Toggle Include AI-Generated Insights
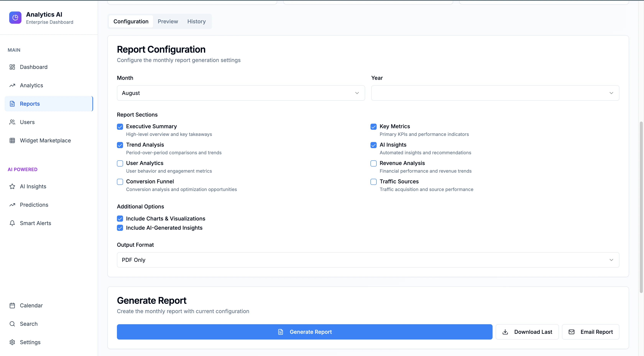644x356 pixels. pyautogui.click(x=120, y=228)
